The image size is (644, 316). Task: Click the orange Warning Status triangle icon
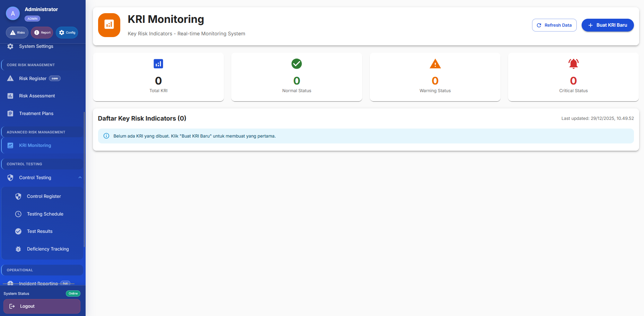pyautogui.click(x=435, y=64)
